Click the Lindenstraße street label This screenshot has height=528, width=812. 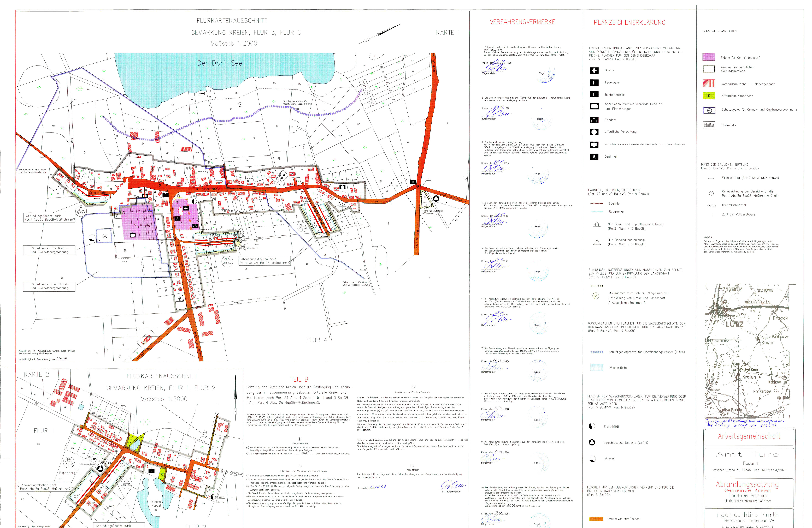pyautogui.click(x=211, y=189)
